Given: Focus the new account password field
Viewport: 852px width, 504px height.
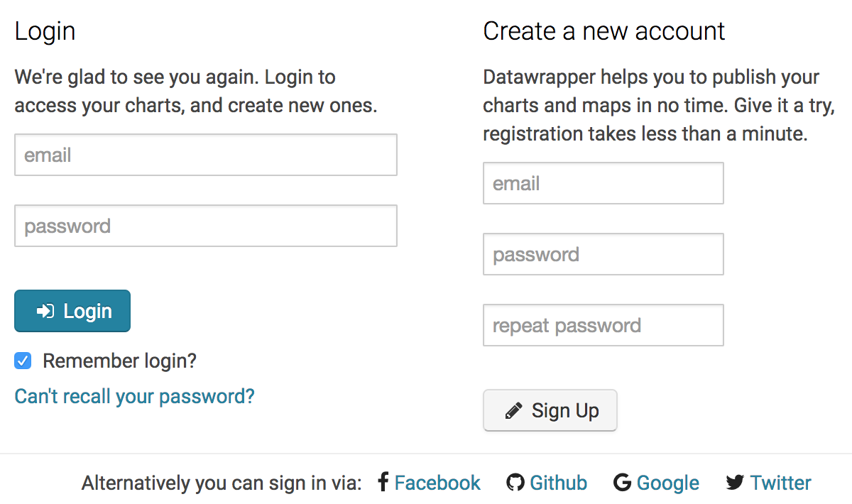Looking at the screenshot, I should click(603, 254).
